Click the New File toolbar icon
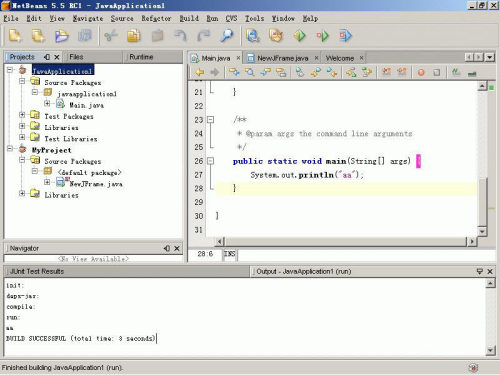The width and height of the screenshot is (500, 375). (x=15, y=35)
